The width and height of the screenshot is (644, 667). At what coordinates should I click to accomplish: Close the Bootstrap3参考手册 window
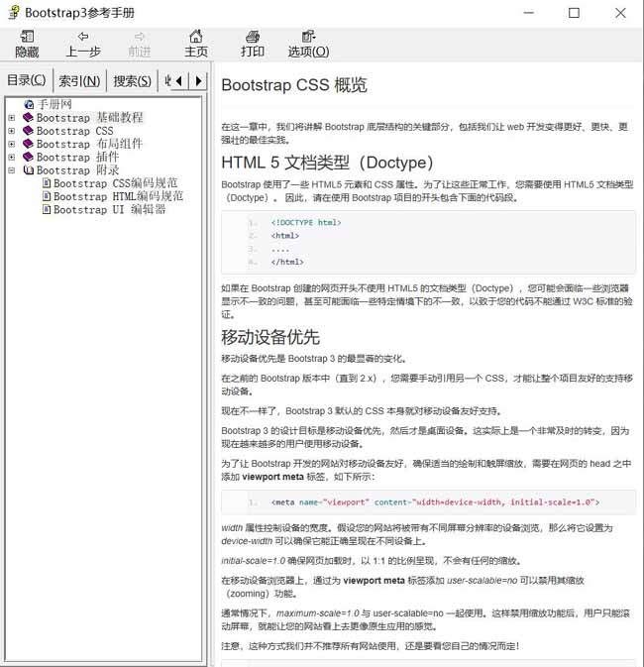620,13
